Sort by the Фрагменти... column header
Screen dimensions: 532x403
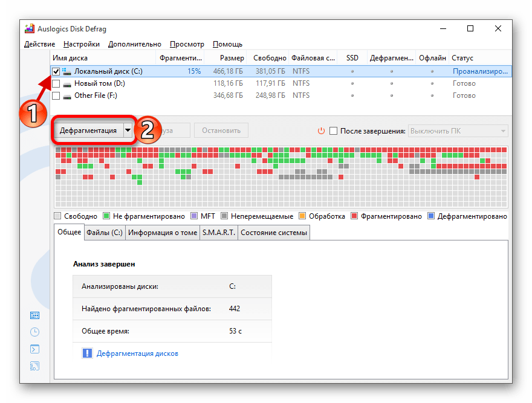click(x=180, y=58)
